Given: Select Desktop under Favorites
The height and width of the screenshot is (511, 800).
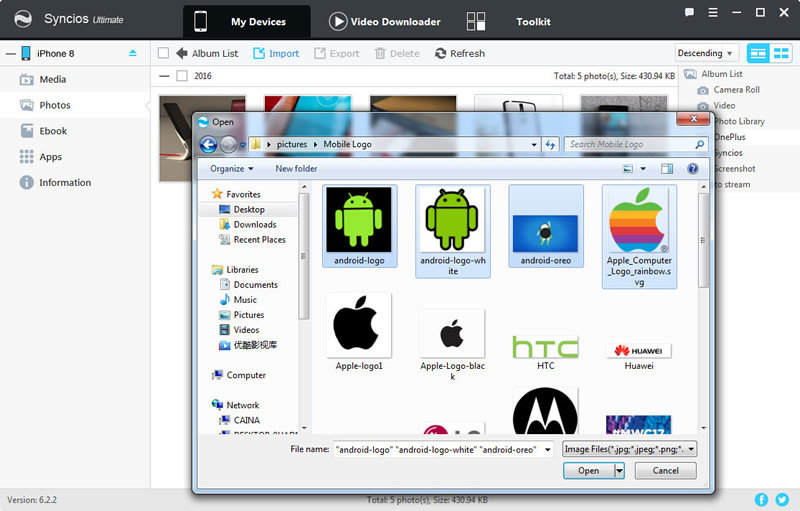Looking at the screenshot, I should [x=248, y=210].
